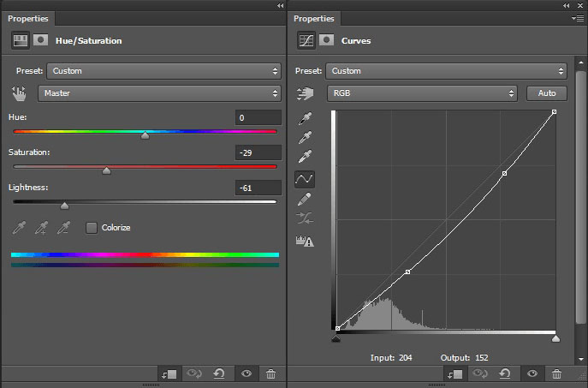588x388 pixels.
Task: Select the black point eyedropper in Curves
Action: pyautogui.click(x=305, y=118)
